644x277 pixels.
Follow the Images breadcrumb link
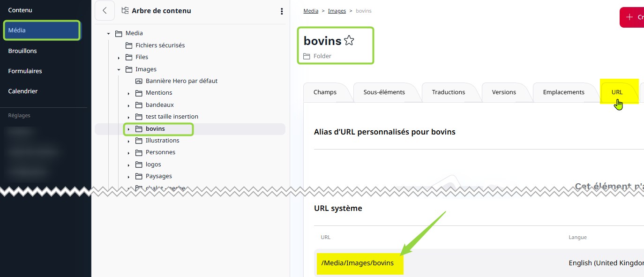click(337, 11)
